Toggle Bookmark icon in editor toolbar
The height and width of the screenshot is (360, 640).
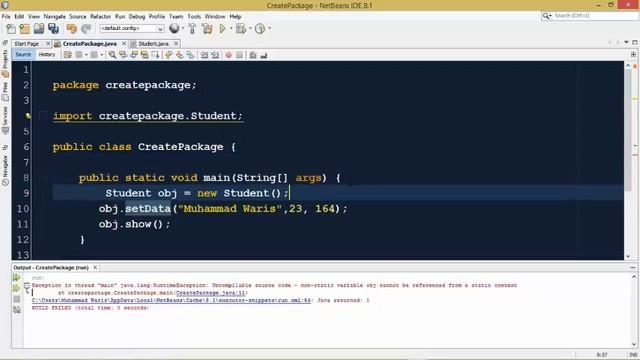(x=191, y=55)
